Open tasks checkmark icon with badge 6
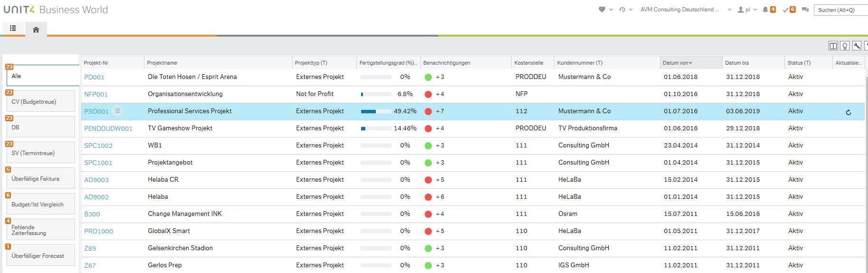Image resolution: width=868 pixels, height=273 pixels. point(786,10)
